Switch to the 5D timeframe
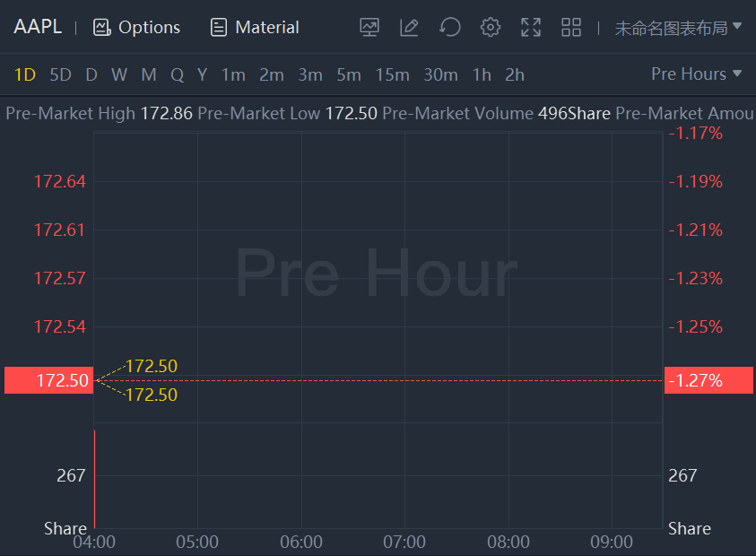The width and height of the screenshot is (756, 556). click(60, 75)
